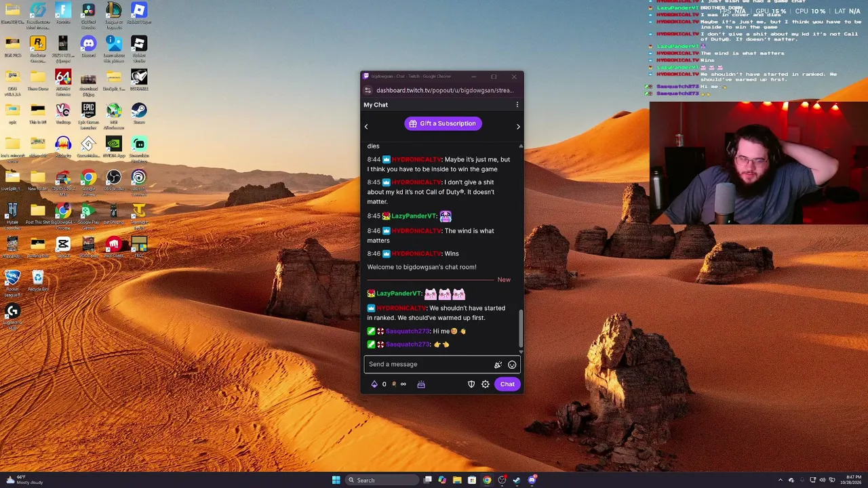
Task: Click the Twitch popout address bar URL
Action: (x=445, y=90)
